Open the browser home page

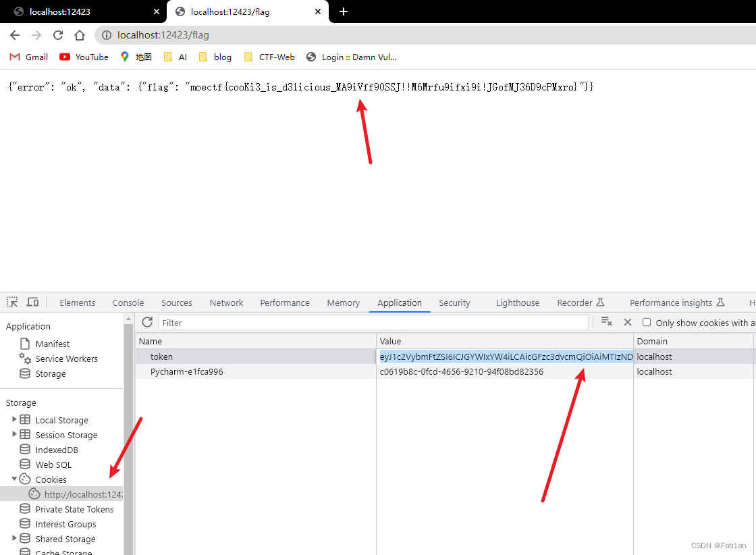80,35
